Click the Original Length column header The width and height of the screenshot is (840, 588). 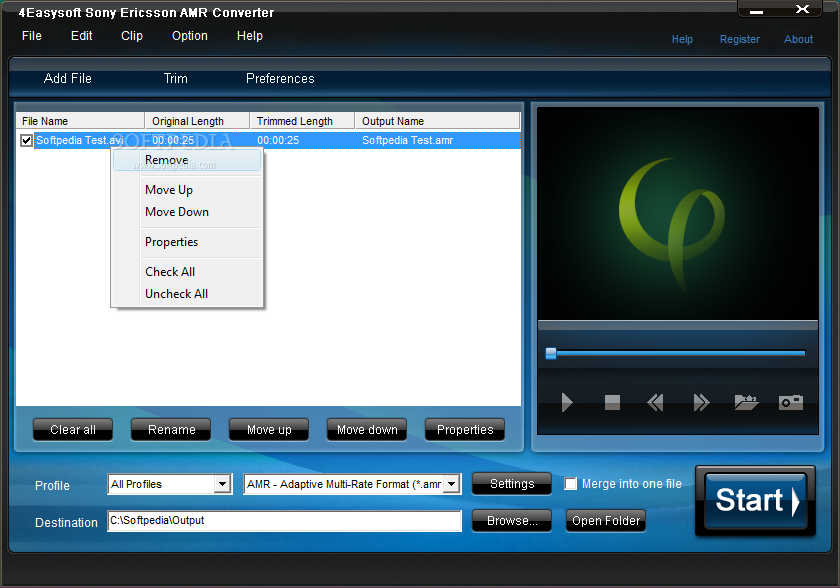pyautogui.click(x=197, y=121)
